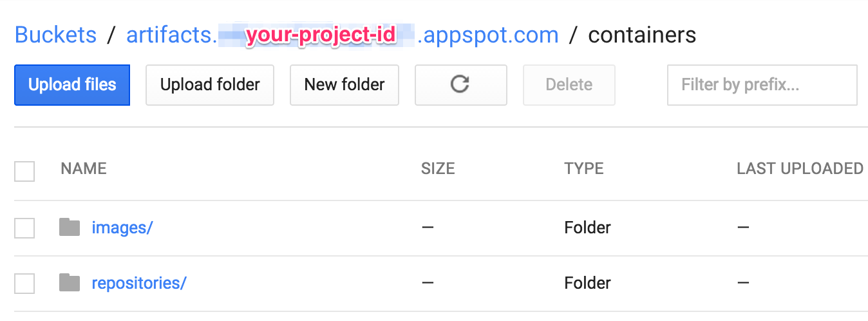Click the Delete button
868x321 pixels.
click(x=569, y=84)
